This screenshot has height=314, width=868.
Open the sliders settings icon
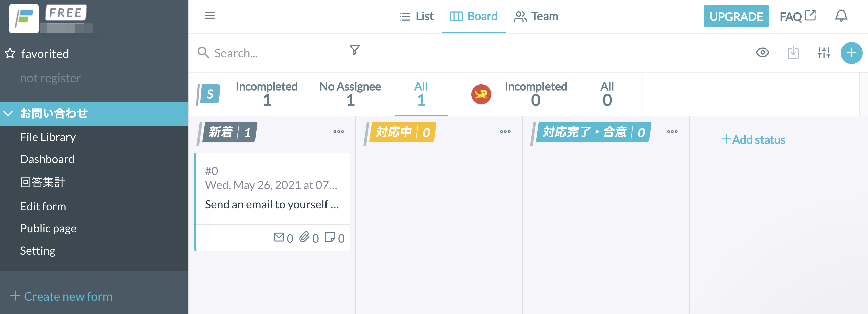[824, 53]
